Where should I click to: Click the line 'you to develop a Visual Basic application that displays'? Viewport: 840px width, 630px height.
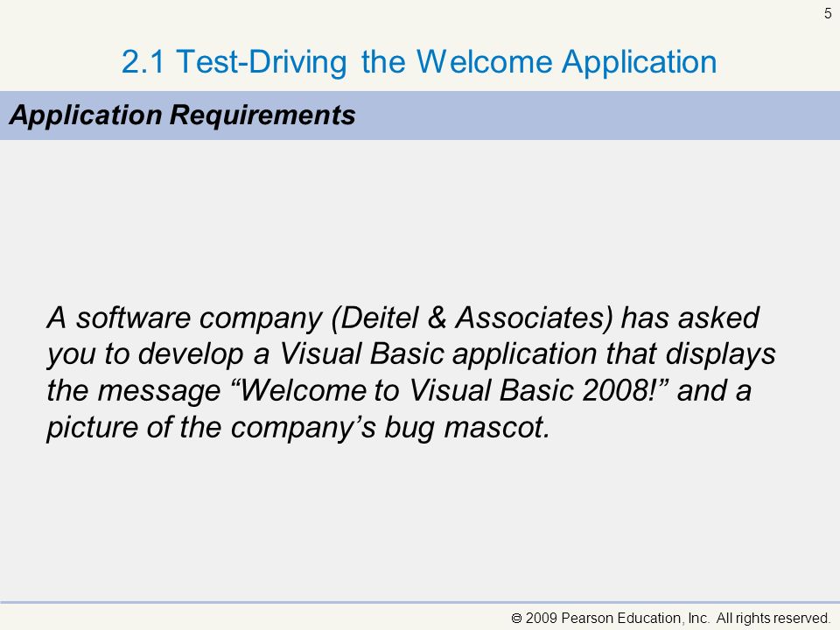tap(411, 354)
